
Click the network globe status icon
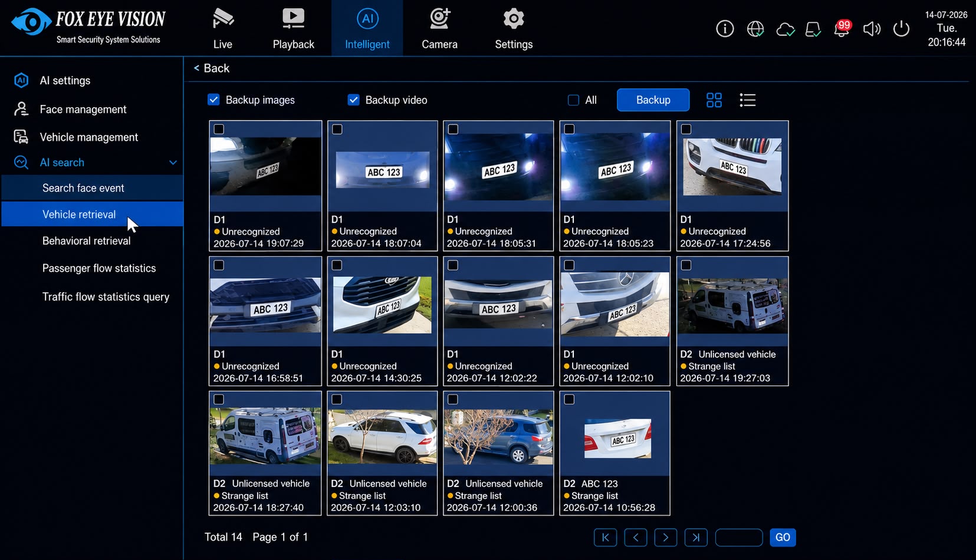click(755, 28)
